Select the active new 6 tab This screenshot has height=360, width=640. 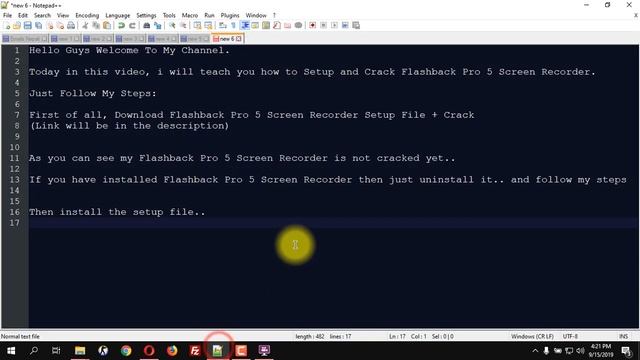[227, 39]
